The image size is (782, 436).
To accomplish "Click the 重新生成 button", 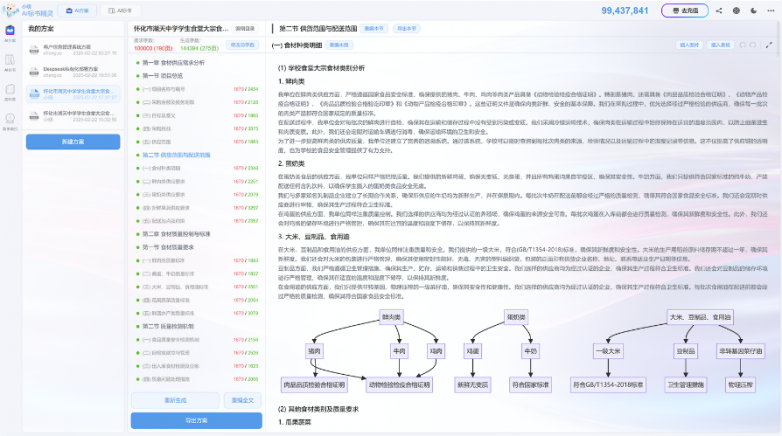I will coord(176,400).
